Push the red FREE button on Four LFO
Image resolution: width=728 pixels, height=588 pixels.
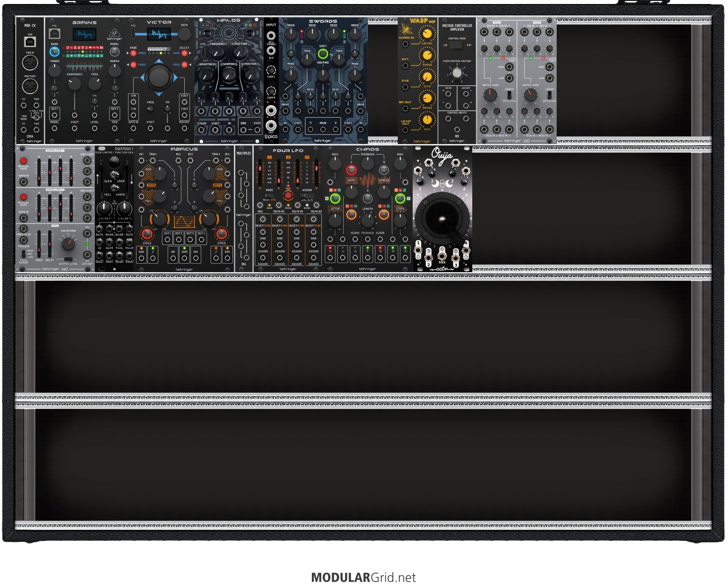(288, 195)
